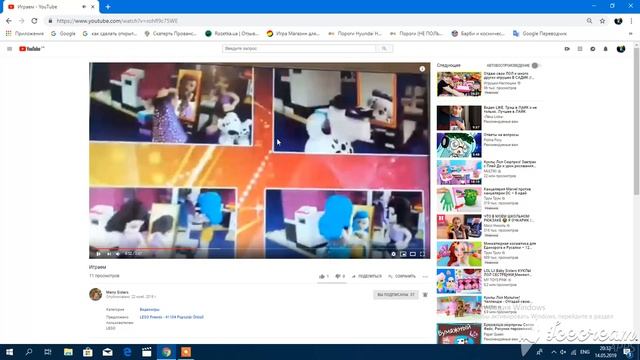
Task: Open the Chrome profile avatar in the toolbar
Action: [618, 21]
